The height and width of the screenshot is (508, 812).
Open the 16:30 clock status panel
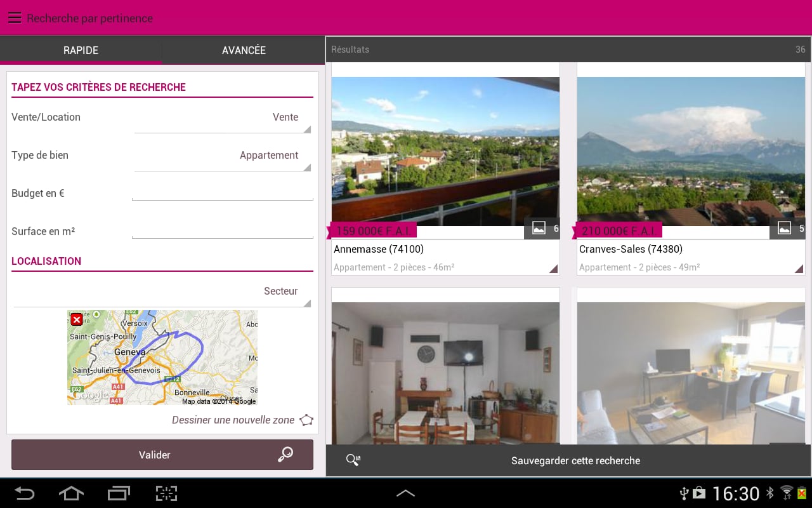(736, 493)
